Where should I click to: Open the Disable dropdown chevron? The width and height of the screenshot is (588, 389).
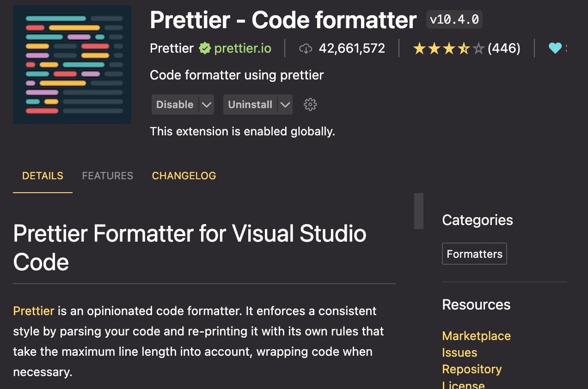click(x=207, y=104)
